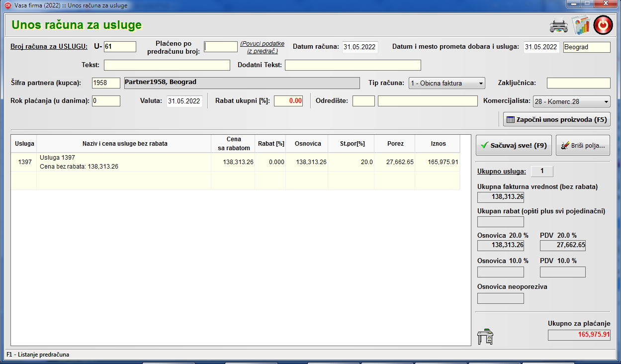
Task: Click the Porez column header
Action: tap(395, 144)
